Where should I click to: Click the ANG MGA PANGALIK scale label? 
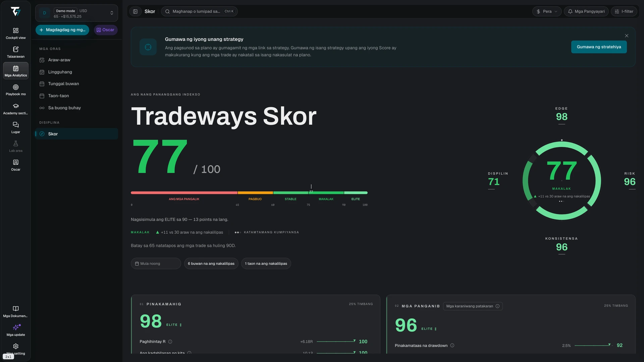(x=184, y=199)
